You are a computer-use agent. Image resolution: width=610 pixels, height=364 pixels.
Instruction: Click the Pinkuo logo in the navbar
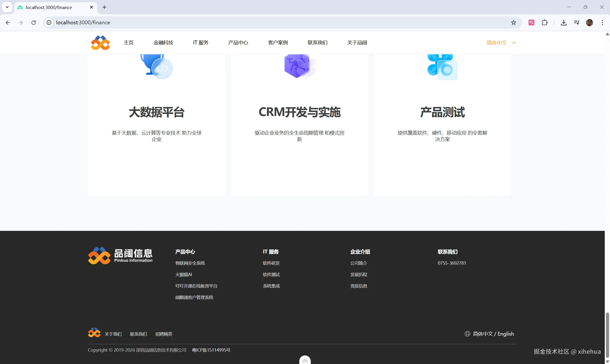point(100,43)
